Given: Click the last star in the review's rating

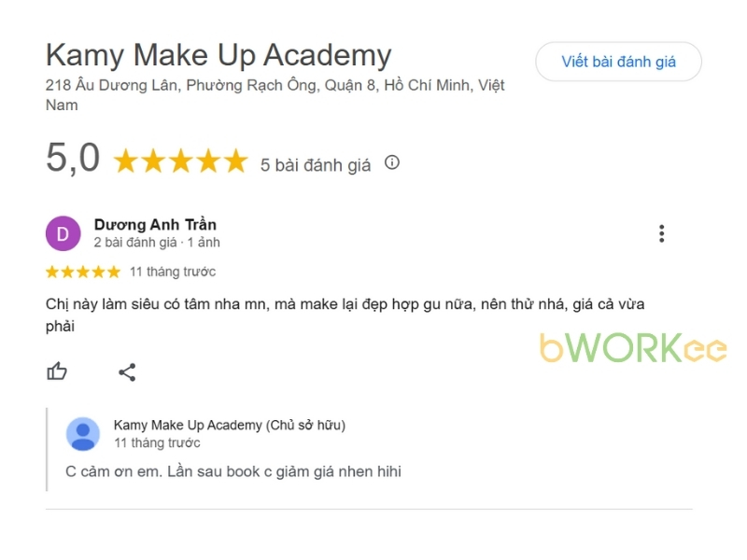Looking at the screenshot, I should point(112,272).
